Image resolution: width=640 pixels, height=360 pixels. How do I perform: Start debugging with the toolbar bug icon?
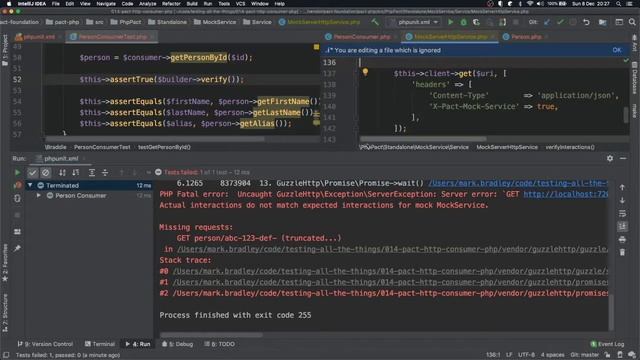464,22
